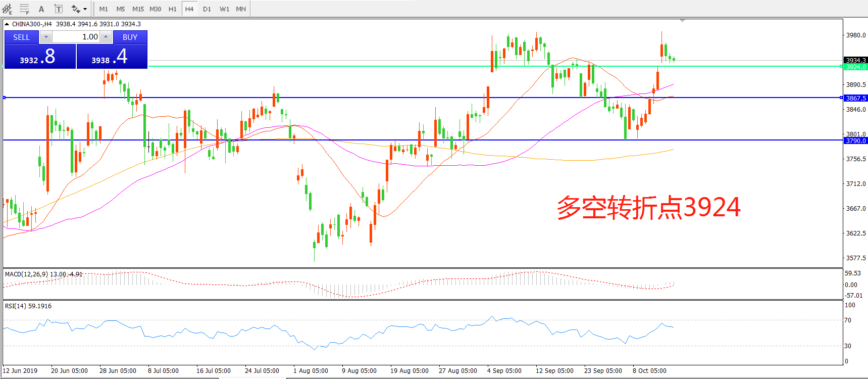Click the BUY button
Screen dimensions: 868x379
pos(130,37)
